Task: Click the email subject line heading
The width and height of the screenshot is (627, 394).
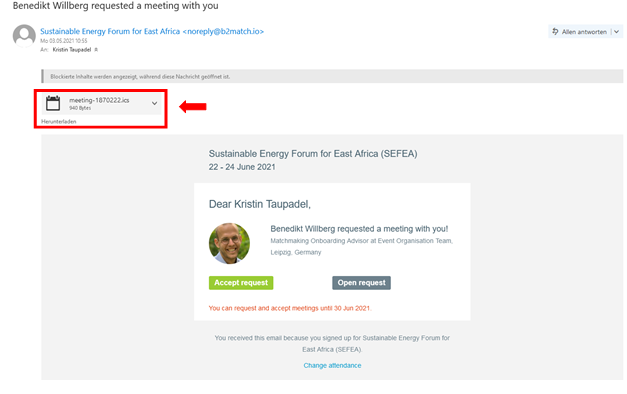Action: [x=116, y=6]
